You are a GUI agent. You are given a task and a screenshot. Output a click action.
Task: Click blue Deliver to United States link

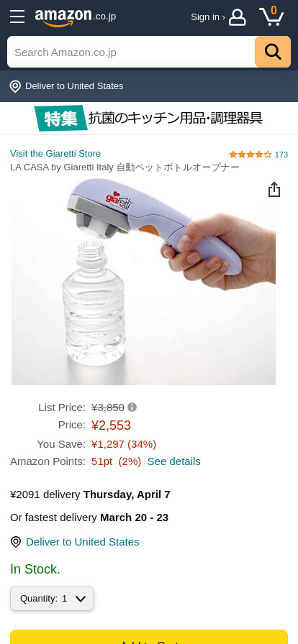pyautogui.click(x=82, y=542)
